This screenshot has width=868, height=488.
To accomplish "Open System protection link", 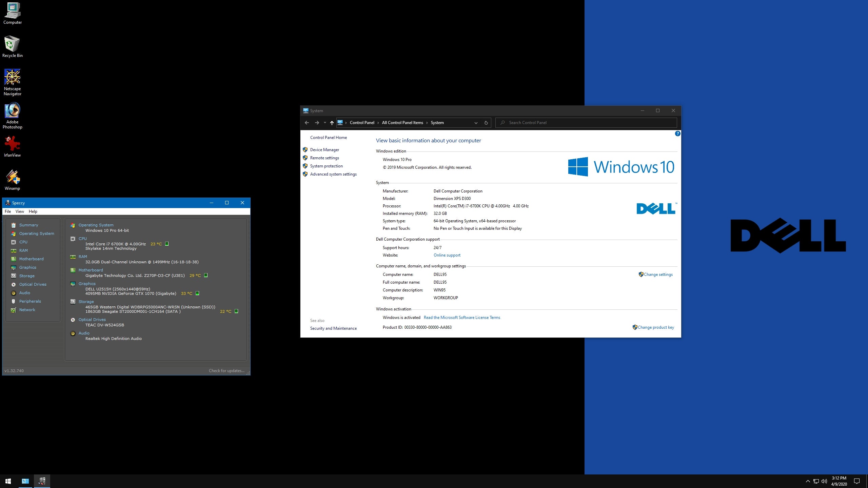I will click(326, 166).
